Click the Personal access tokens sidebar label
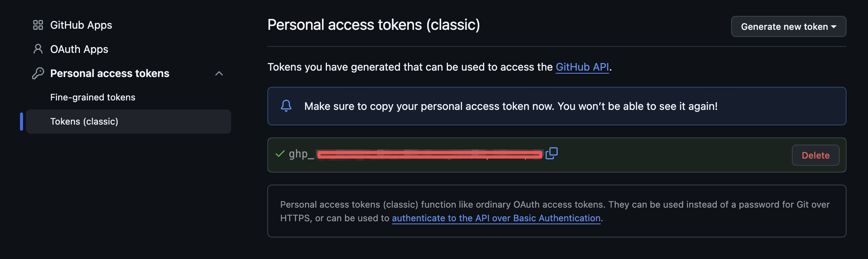The image size is (868, 259). point(110,73)
